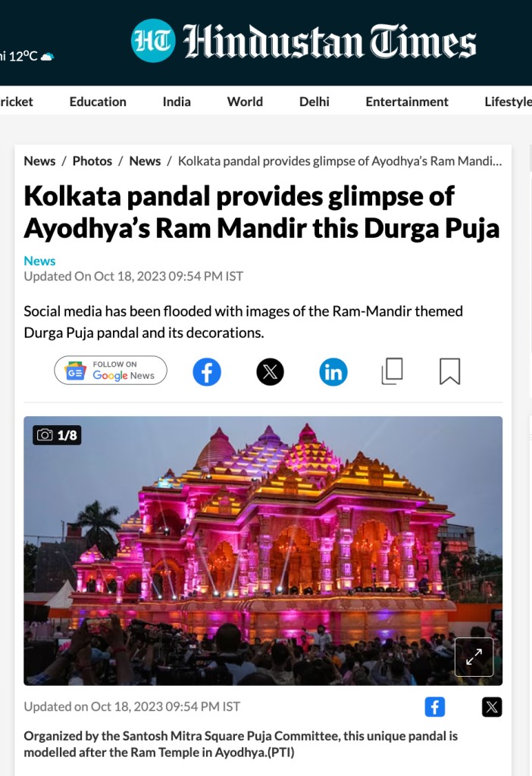
Task: Open photo gallery 1/8 counter
Action: coord(57,435)
